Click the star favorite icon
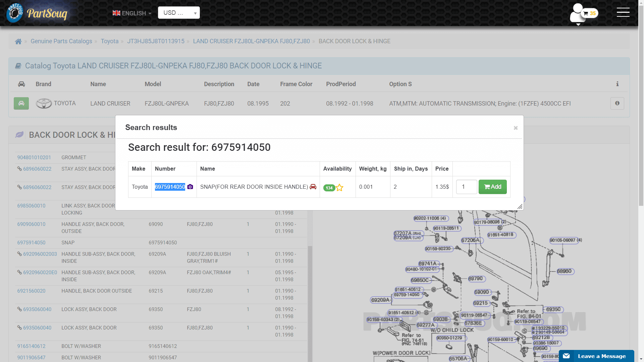Screen dimensions: 644x362 [339, 188]
